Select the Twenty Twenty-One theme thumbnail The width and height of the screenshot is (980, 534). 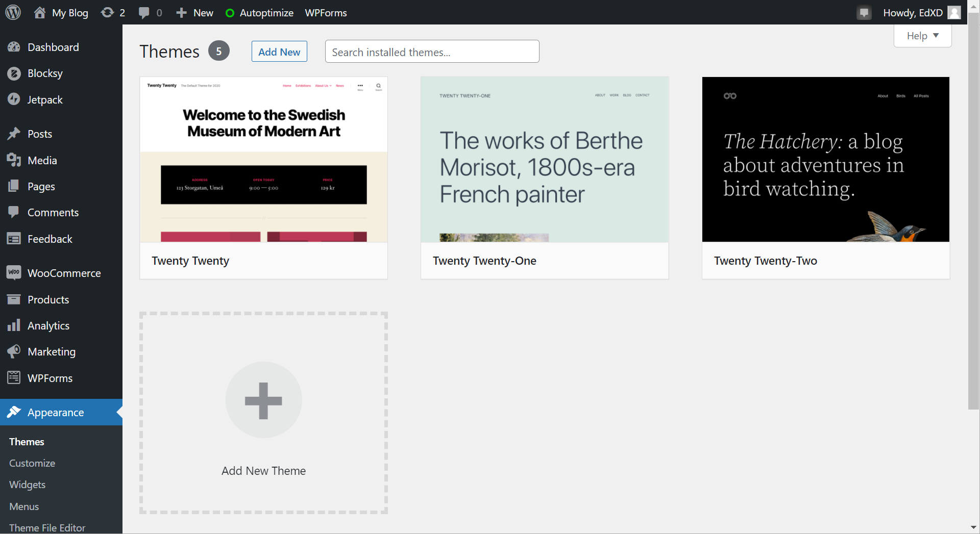click(545, 159)
